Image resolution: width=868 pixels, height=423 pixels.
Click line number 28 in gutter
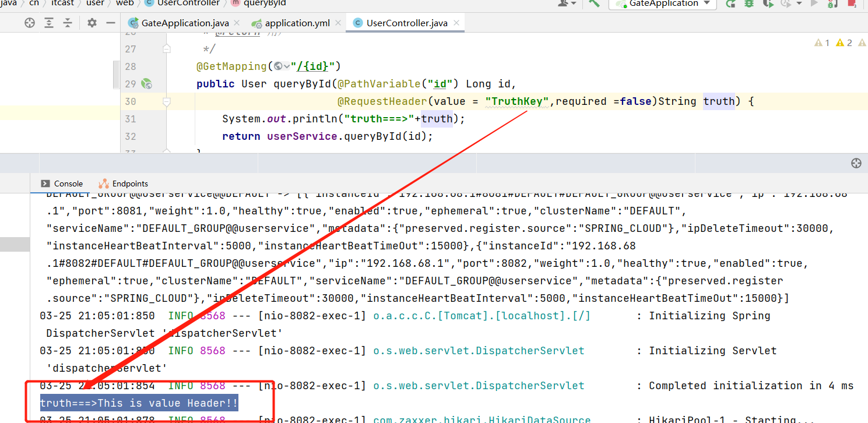[131, 66]
